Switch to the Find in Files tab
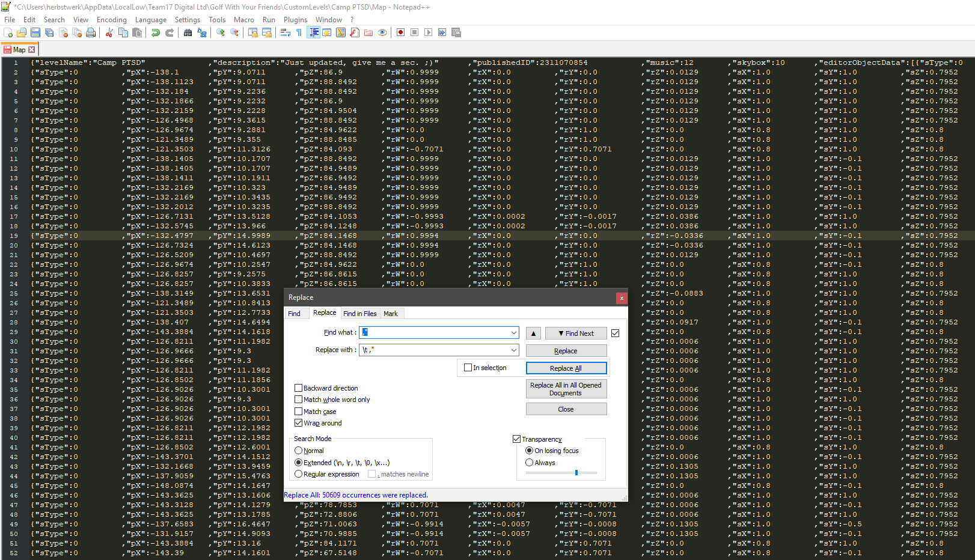The width and height of the screenshot is (975, 560). coord(360,314)
